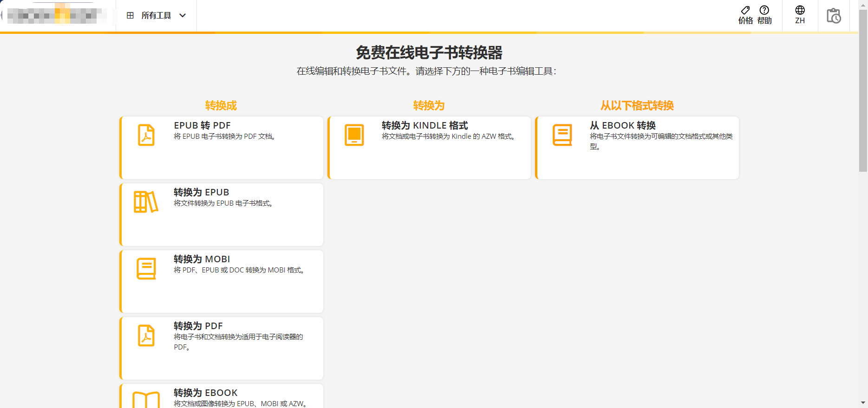The image size is (868, 408).
Task: Click the 转换为 EBOOK open book icon
Action: pos(146,400)
